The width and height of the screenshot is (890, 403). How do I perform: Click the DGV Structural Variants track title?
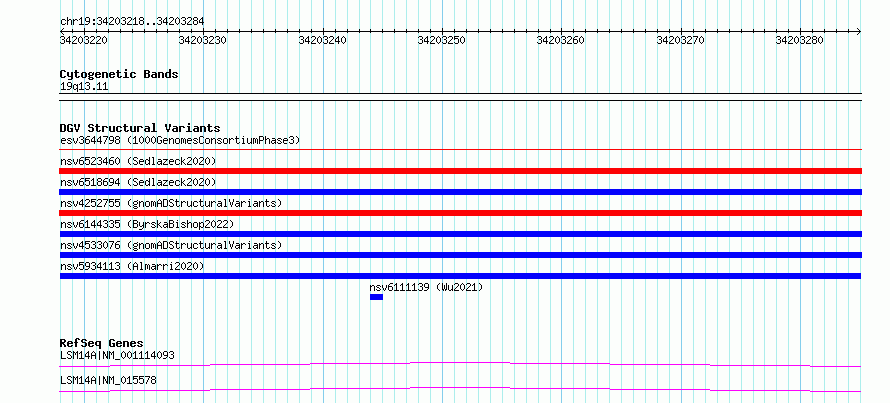pos(140,128)
